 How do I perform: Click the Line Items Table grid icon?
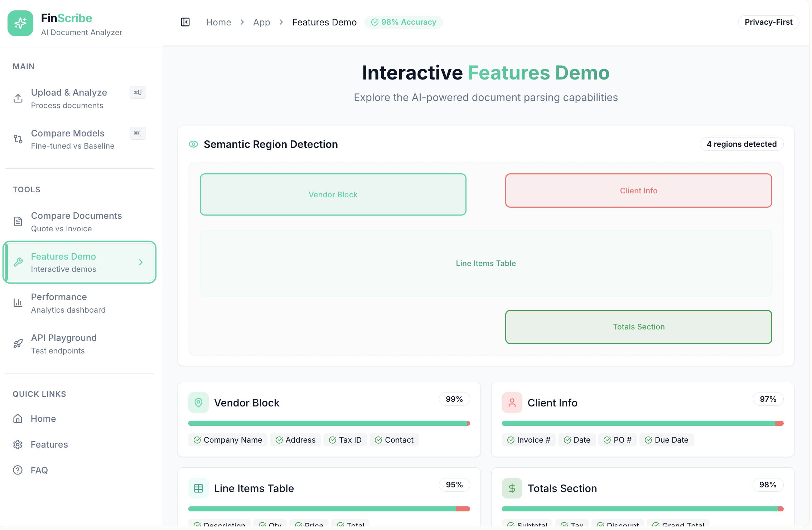(198, 488)
